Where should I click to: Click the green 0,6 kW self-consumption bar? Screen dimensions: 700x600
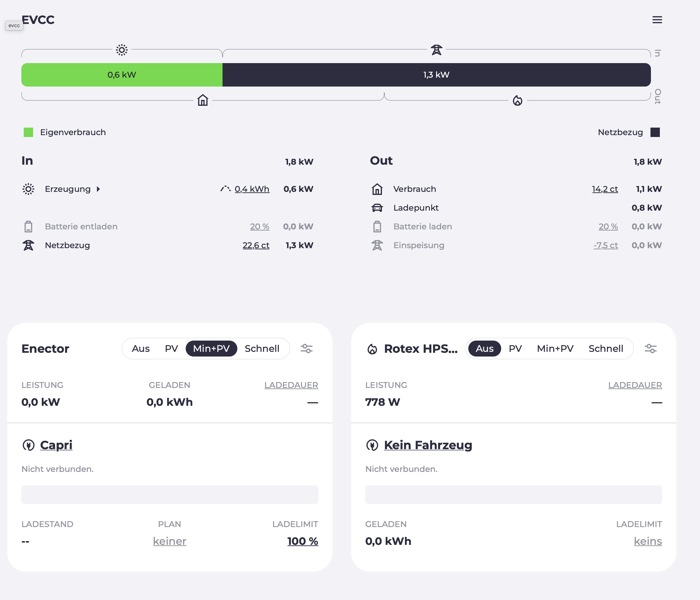click(x=122, y=75)
